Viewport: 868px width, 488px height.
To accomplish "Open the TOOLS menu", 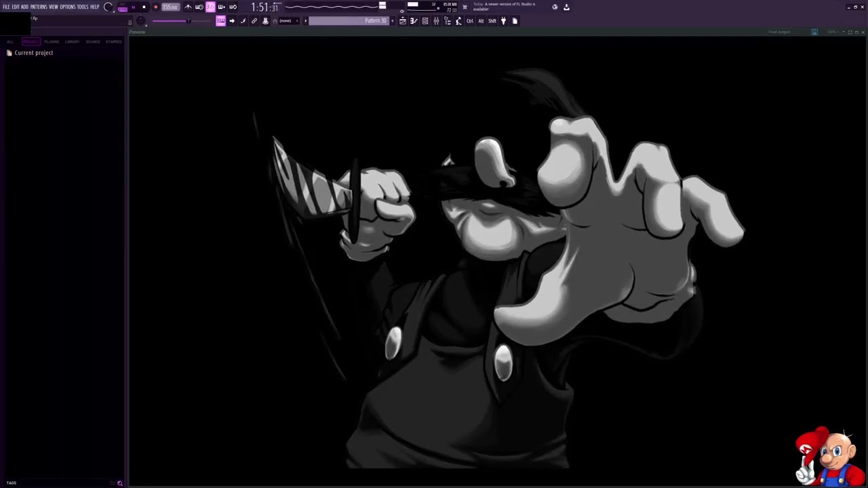I will pyautogui.click(x=83, y=7).
